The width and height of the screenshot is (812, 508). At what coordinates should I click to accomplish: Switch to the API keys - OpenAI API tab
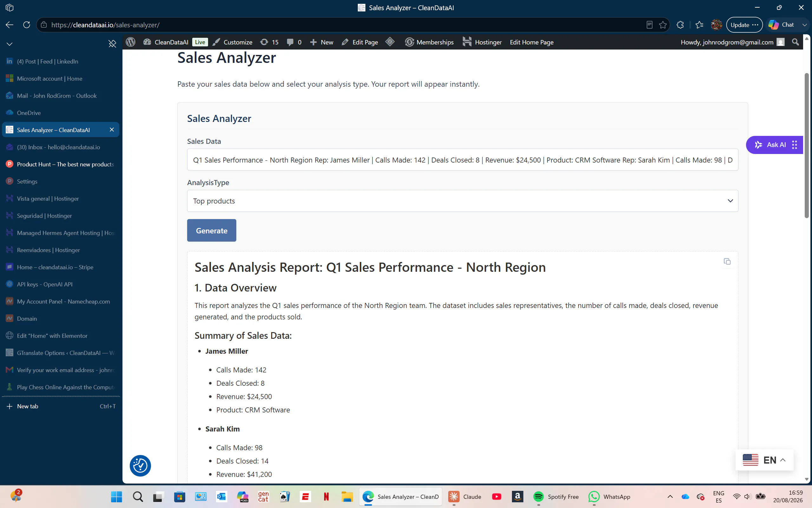60,284
